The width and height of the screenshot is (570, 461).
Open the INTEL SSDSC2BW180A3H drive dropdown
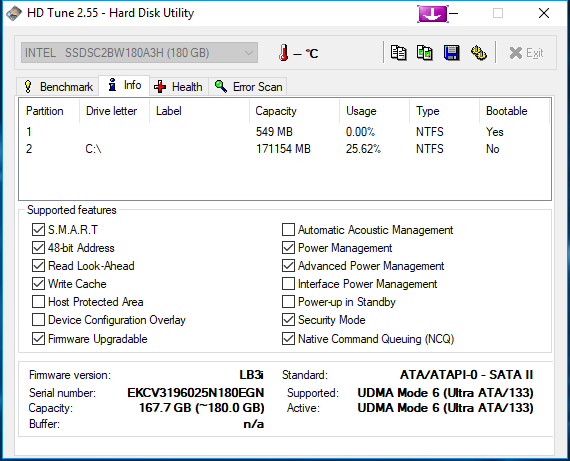tap(140, 53)
